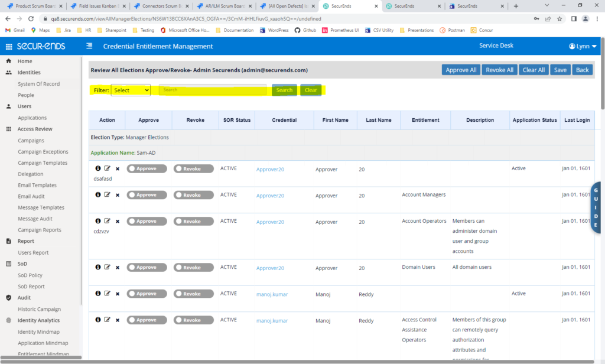Open the GUIDE side tab
The image size is (605, 364).
[x=596, y=207]
